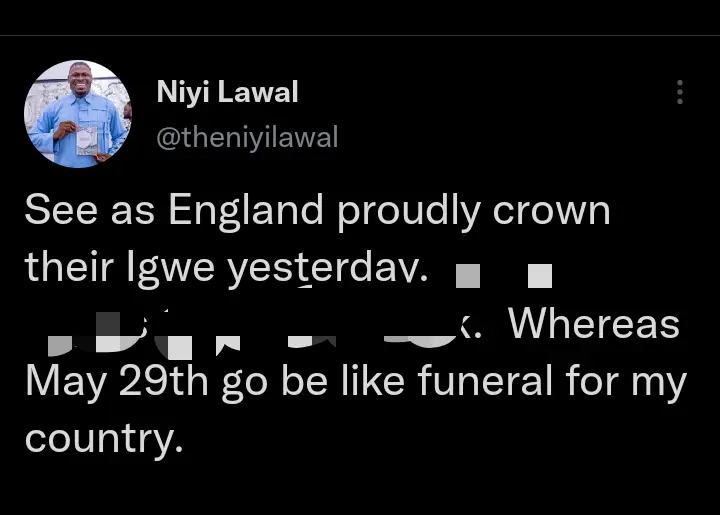Open the tweet's three-dot more options menu
The height and width of the screenshot is (515, 720).
[x=680, y=93]
